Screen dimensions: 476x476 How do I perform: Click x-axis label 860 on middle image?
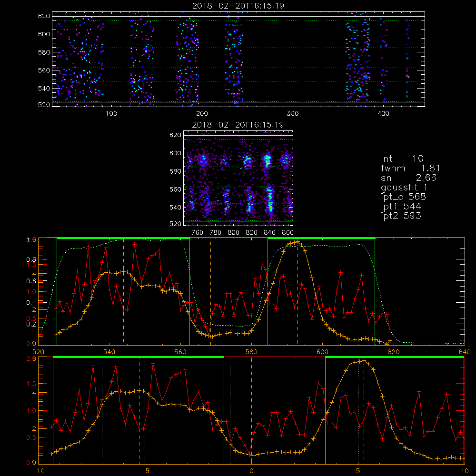click(x=288, y=233)
